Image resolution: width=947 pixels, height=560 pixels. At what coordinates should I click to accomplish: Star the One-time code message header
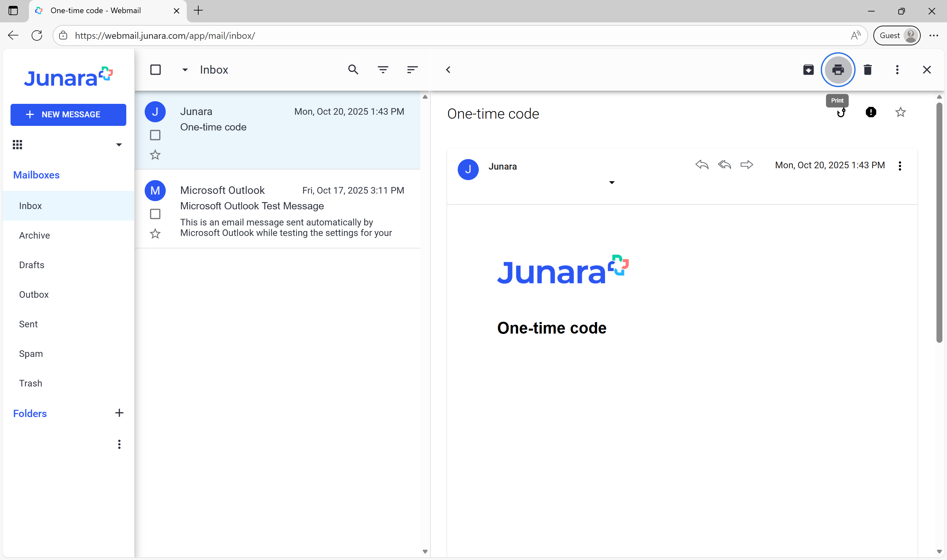pos(900,112)
